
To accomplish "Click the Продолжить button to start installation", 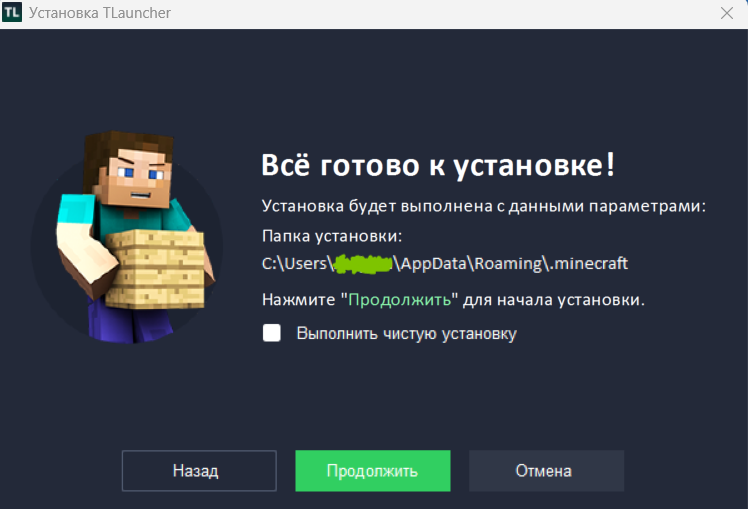I will coord(373,471).
